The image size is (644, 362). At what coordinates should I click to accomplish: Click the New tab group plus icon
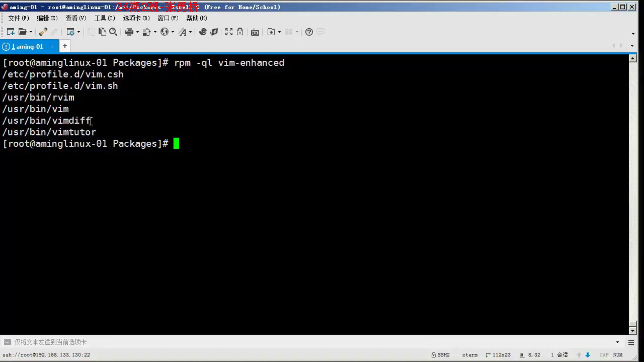[x=271, y=32]
